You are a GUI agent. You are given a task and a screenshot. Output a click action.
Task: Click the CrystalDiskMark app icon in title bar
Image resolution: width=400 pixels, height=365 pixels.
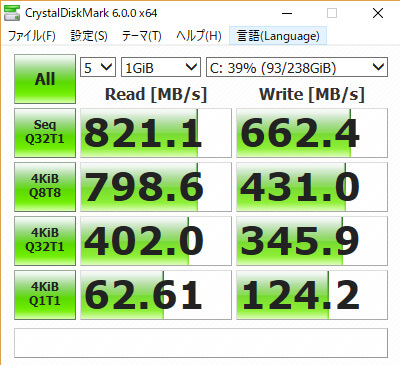tap(12, 13)
